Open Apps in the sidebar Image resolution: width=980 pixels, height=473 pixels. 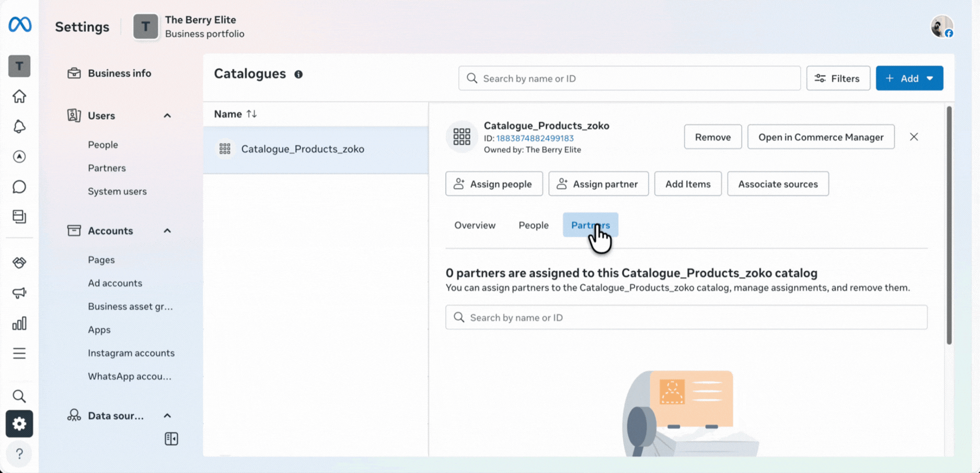click(99, 330)
